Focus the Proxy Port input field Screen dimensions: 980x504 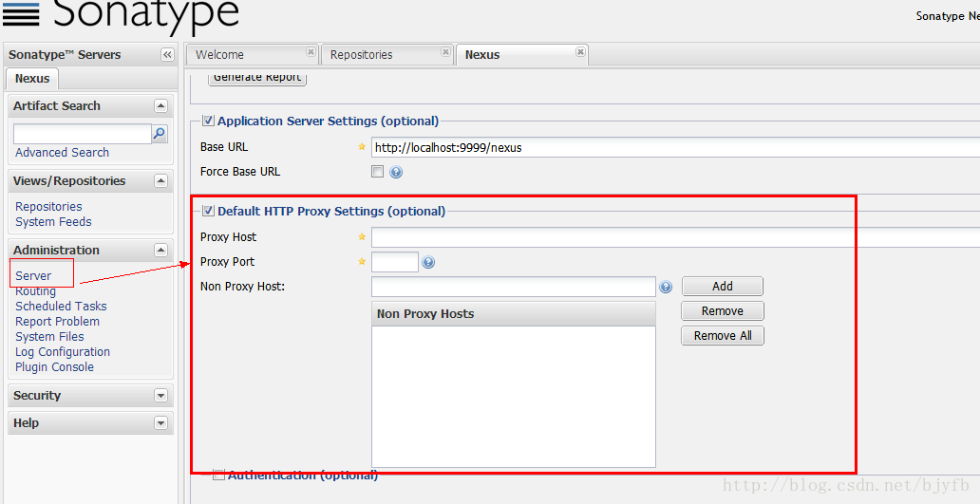(394, 262)
